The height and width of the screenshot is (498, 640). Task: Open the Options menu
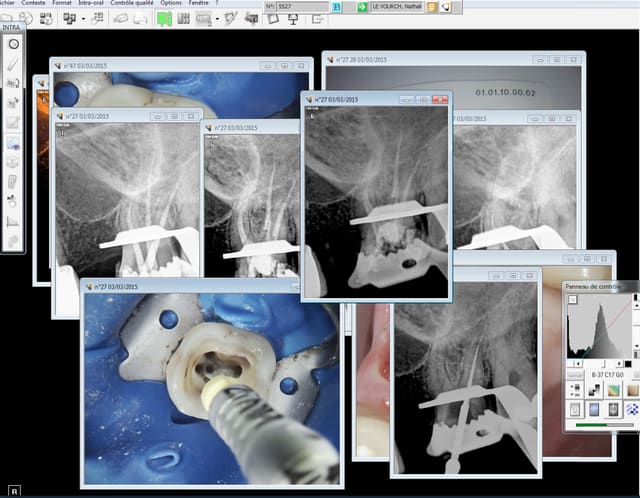click(x=171, y=2)
